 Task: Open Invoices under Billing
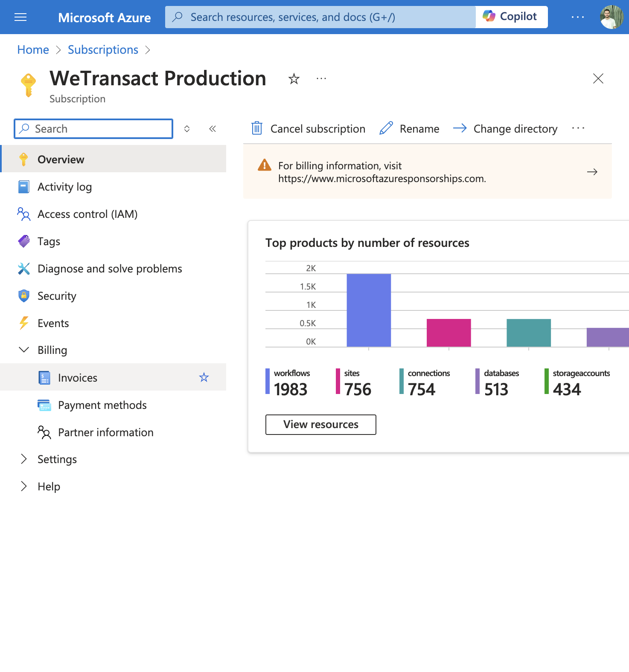(113, 377)
